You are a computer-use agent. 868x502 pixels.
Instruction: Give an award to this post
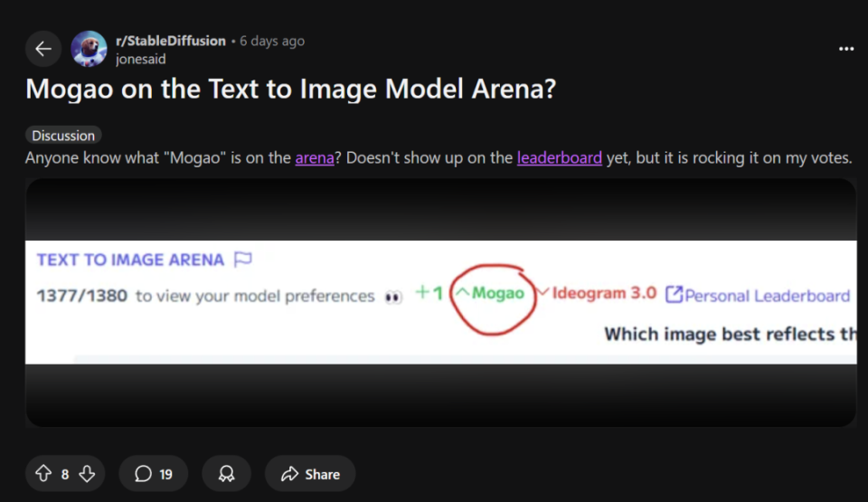click(226, 474)
